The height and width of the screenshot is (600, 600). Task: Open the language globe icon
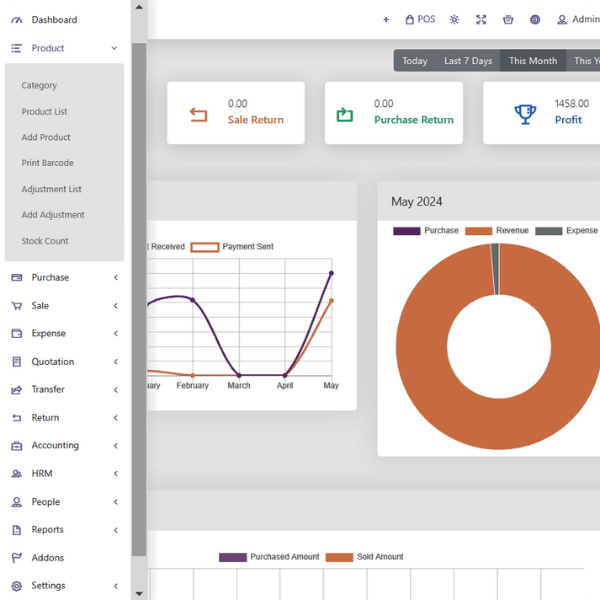pos(535,19)
